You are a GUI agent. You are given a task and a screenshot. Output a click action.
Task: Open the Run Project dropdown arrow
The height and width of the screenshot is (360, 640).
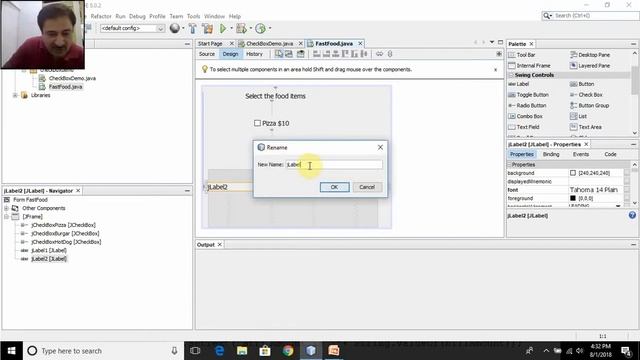(231, 28)
